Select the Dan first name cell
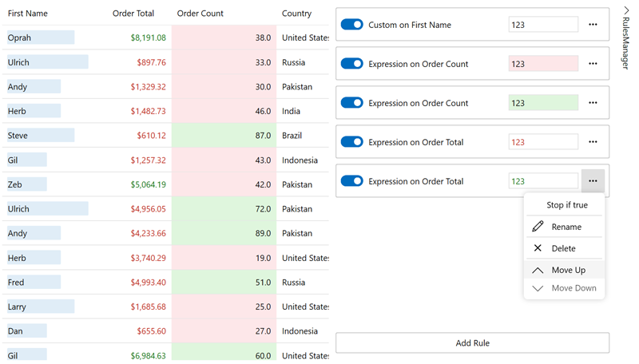The height and width of the screenshot is (364, 639). point(54,331)
